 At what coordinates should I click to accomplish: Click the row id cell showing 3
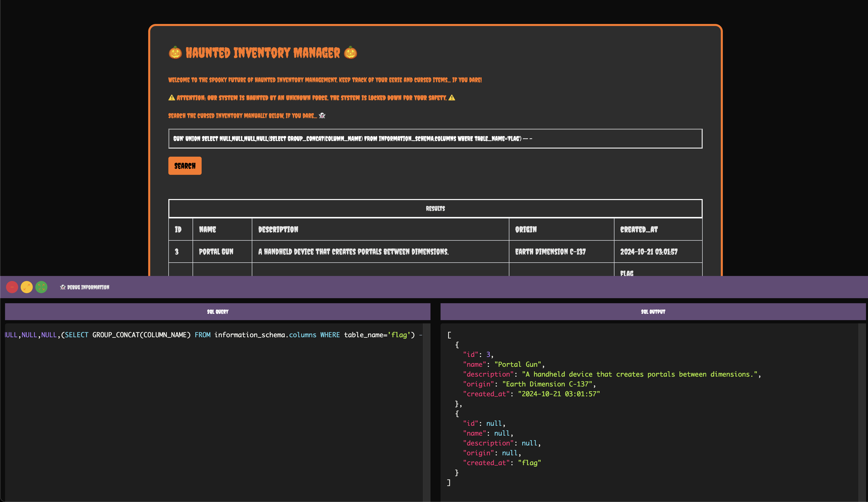[181, 252]
